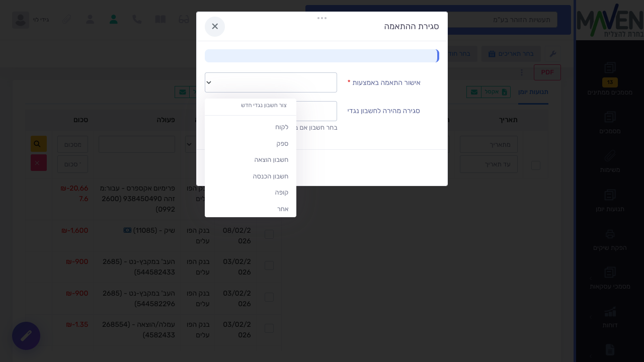This screenshot has width=644, height=362.
Task: Click the בחר תאריכים button
Action: [x=511, y=54]
